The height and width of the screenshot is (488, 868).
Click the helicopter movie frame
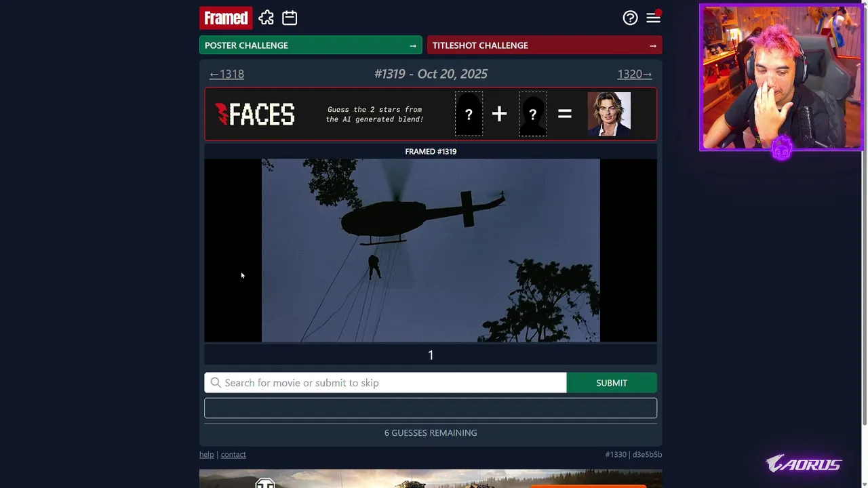pos(431,250)
